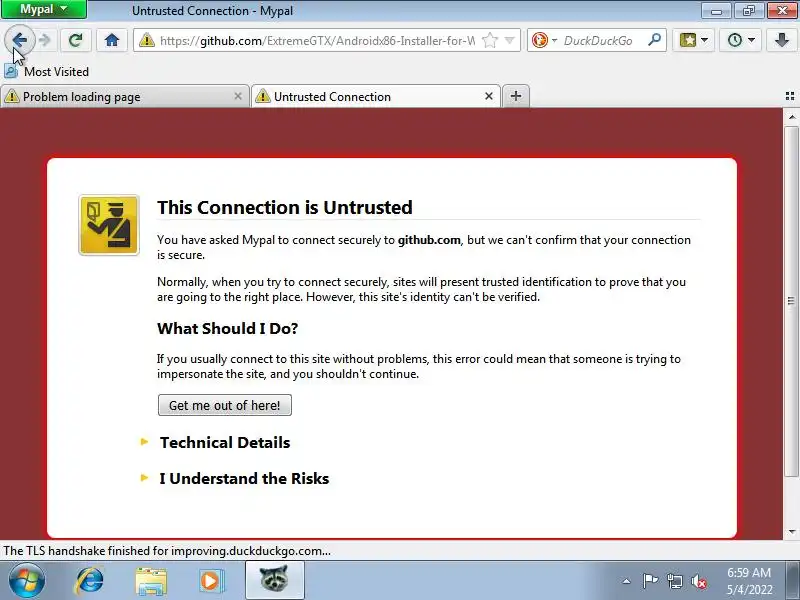800x600 pixels.
Task: Open Windows Explorer from the taskbar
Action: [151, 581]
